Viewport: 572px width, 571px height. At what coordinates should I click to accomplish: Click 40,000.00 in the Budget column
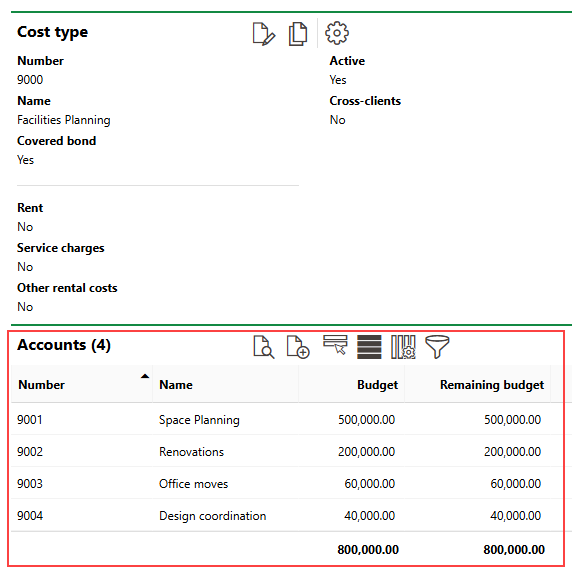pyautogui.click(x=370, y=516)
